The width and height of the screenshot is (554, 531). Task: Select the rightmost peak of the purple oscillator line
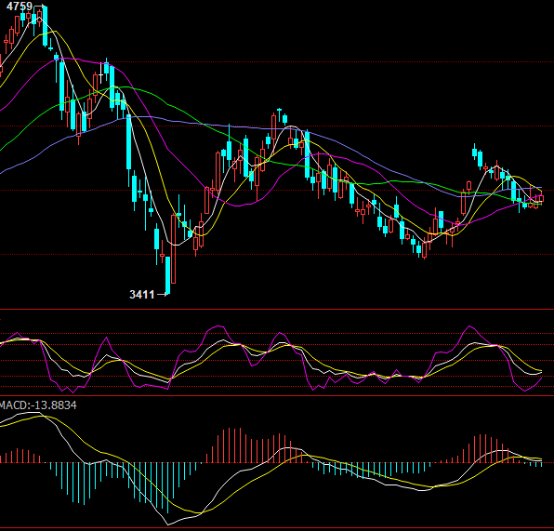[x=470, y=326]
